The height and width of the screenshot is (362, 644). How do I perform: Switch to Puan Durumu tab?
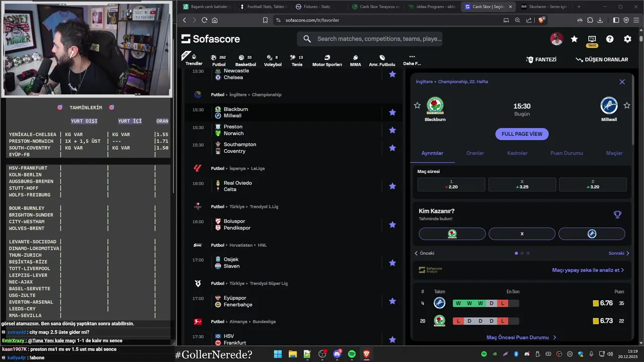[567, 153]
